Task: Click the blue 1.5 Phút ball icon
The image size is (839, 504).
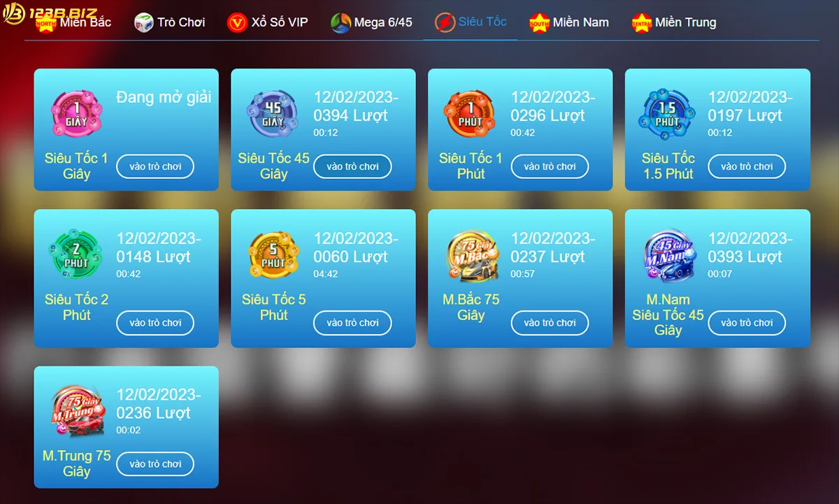Action: point(668,114)
